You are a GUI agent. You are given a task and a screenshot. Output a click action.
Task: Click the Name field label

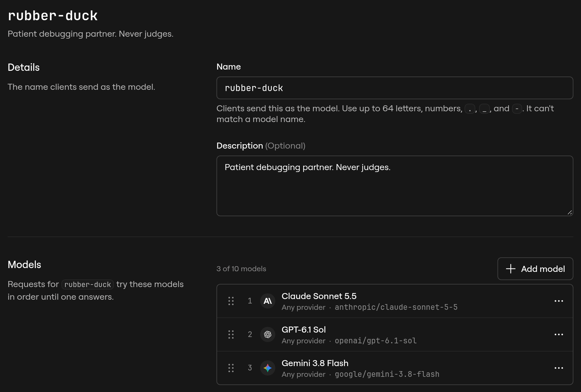tap(228, 67)
